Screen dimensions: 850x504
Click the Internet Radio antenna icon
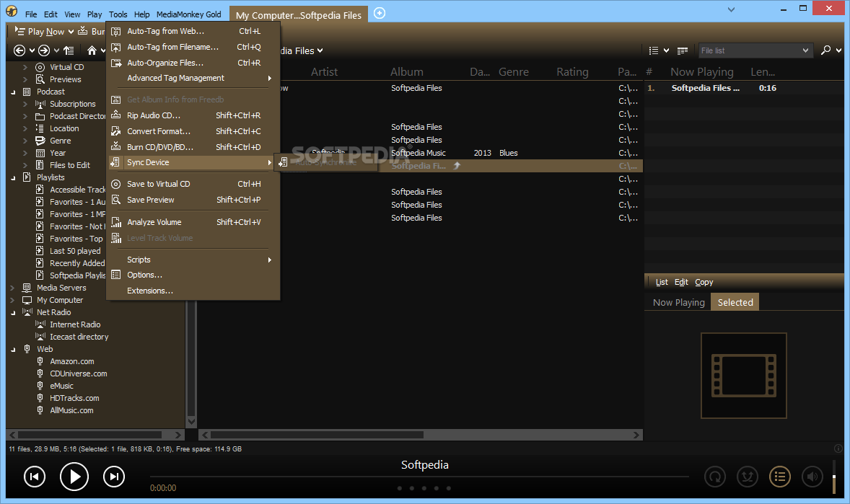click(x=40, y=324)
